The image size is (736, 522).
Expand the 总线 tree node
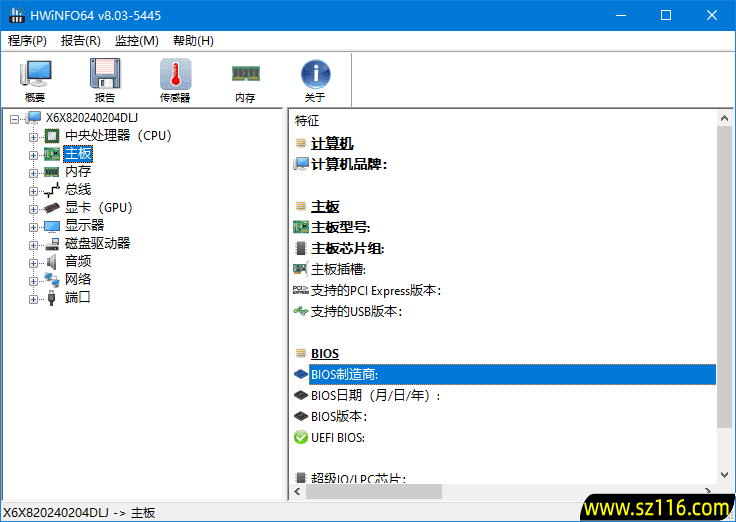[33, 191]
